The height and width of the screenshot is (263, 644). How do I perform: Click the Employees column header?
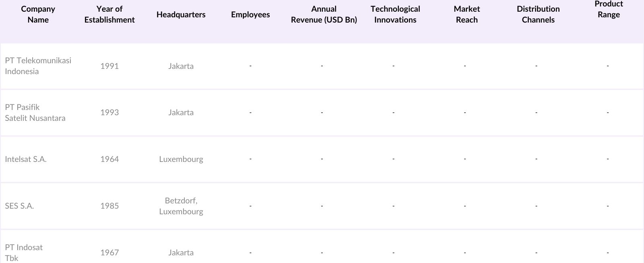coord(250,14)
